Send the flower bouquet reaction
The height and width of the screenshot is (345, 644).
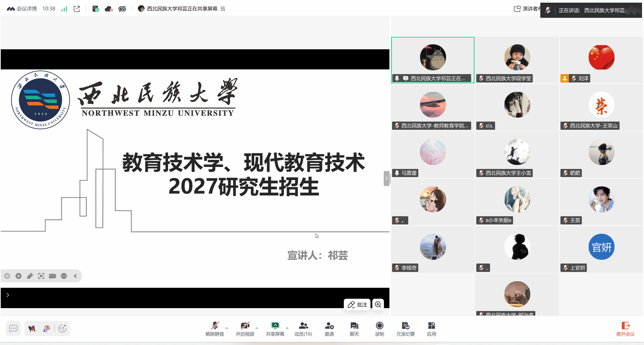[x=47, y=329]
